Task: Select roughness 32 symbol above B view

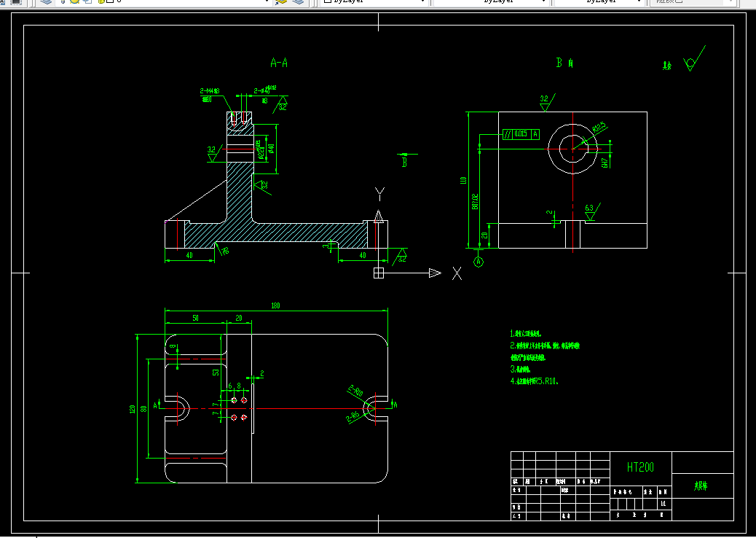Action: pyautogui.click(x=547, y=103)
